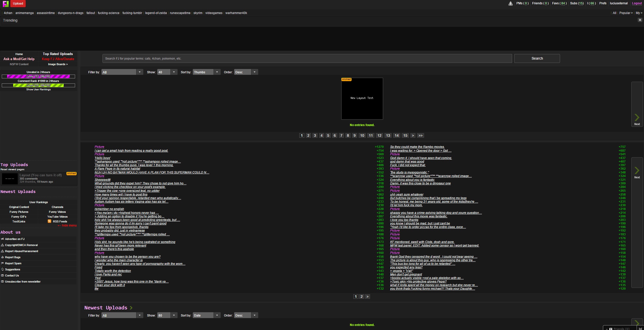This screenshot has height=330, width=644.
Task: Click the Advertise on FJ megaphone icon
Action: [3, 239]
